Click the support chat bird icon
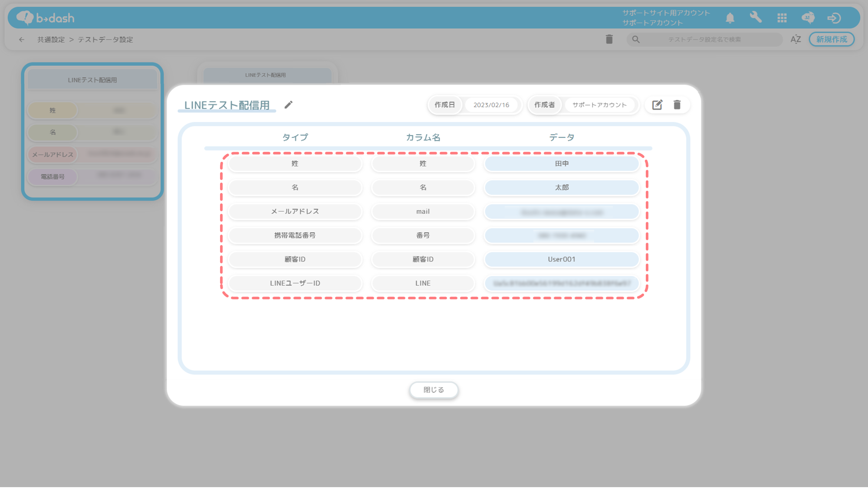The width and height of the screenshot is (868, 488). (x=808, y=18)
